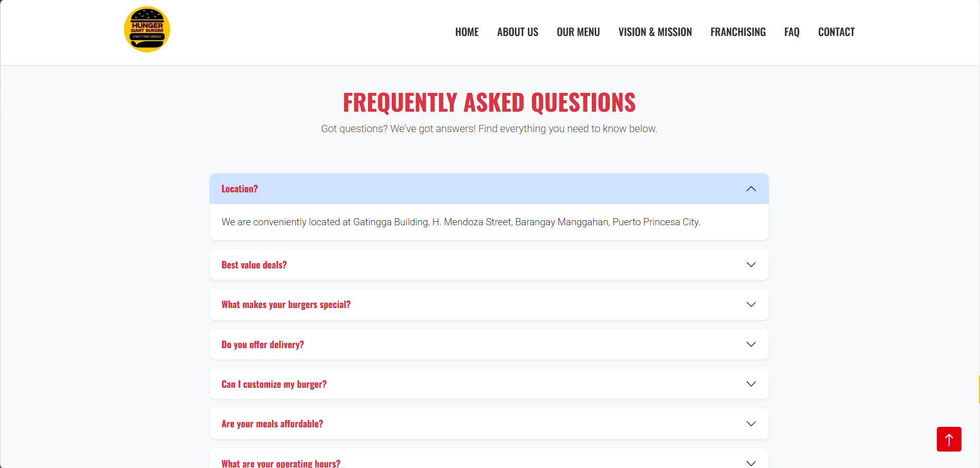This screenshot has width=980, height=468.
Task: Select VISION & MISSION in the navbar
Action: [655, 31]
